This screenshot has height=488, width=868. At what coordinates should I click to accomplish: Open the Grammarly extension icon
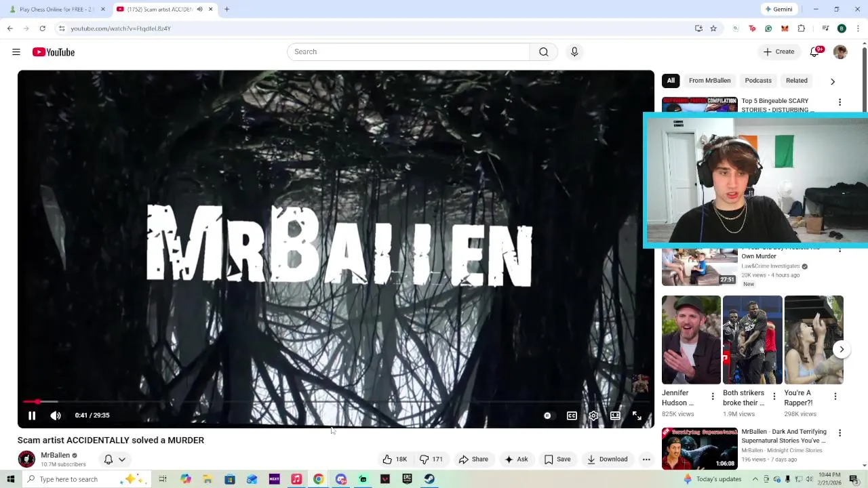[768, 28]
